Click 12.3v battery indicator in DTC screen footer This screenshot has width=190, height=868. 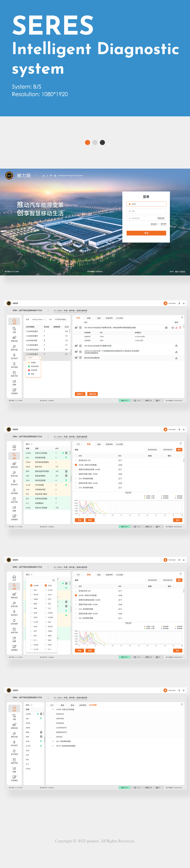[137, 400]
